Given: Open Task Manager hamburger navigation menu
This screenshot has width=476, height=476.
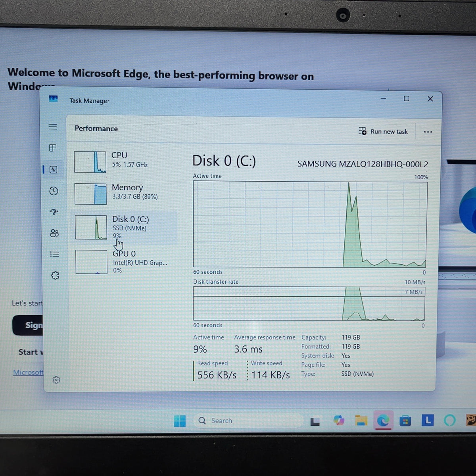Looking at the screenshot, I should click(53, 127).
